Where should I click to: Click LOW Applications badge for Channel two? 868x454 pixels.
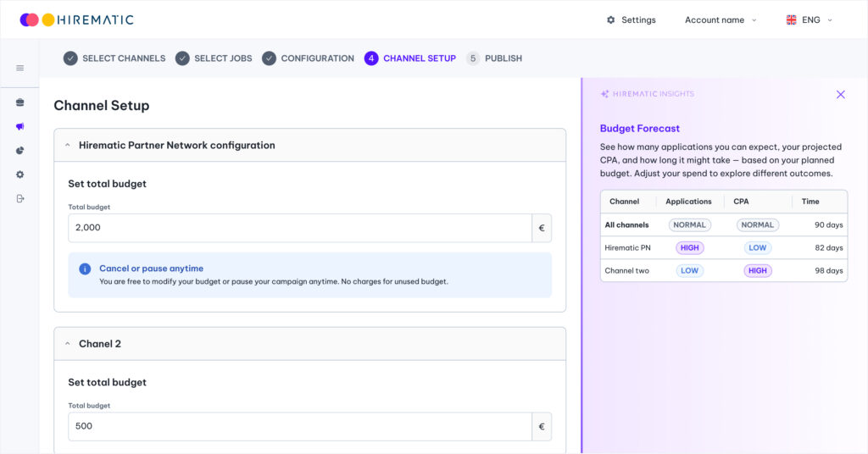(x=690, y=270)
